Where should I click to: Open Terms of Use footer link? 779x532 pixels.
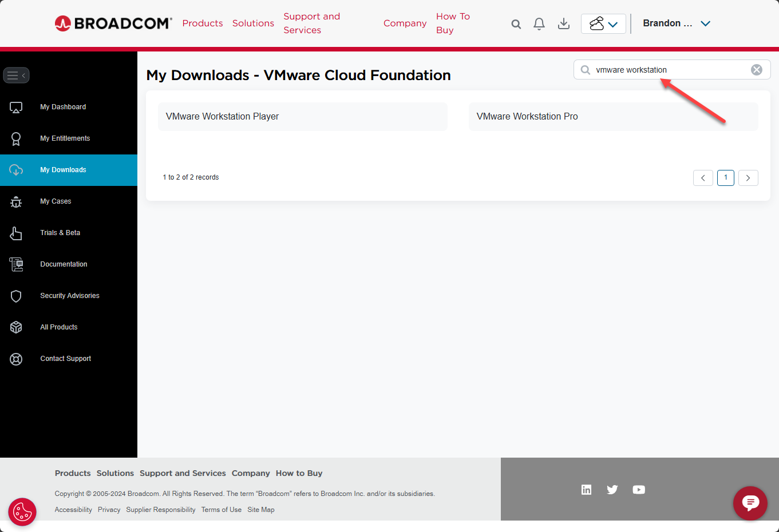click(x=222, y=510)
